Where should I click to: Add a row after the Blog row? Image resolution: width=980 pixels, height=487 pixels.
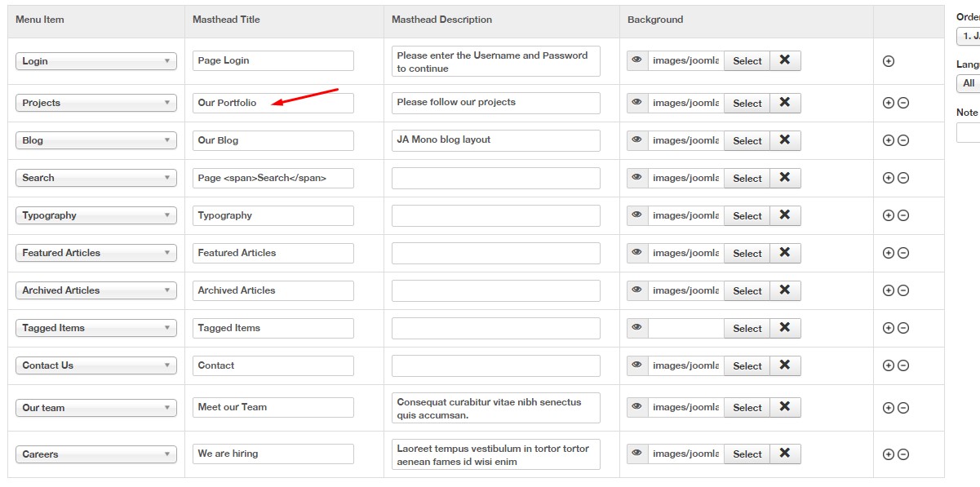[x=889, y=140]
